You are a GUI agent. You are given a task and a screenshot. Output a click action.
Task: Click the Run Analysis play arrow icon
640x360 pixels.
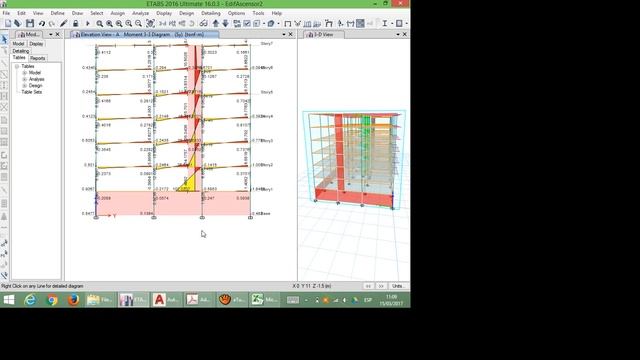[87, 24]
